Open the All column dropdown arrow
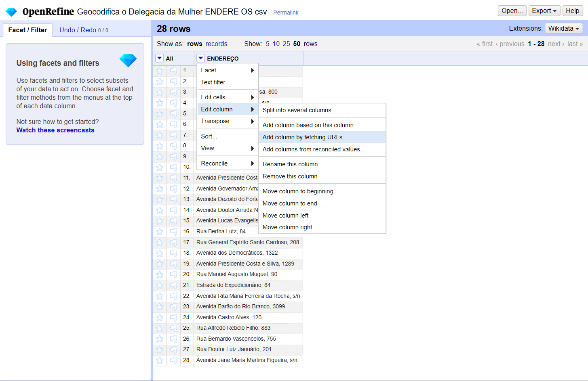Image resolution: width=588 pixels, height=381 pixels. pos(160,59)
